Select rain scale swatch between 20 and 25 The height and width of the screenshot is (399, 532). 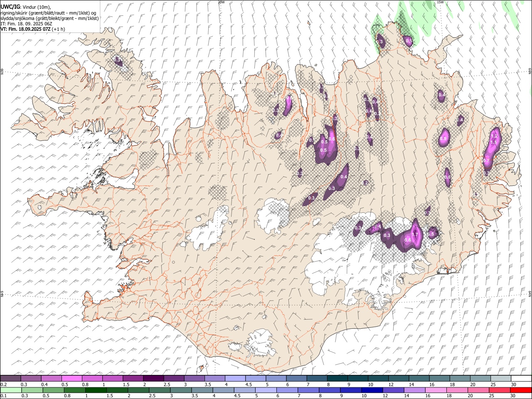click(478, 390)
